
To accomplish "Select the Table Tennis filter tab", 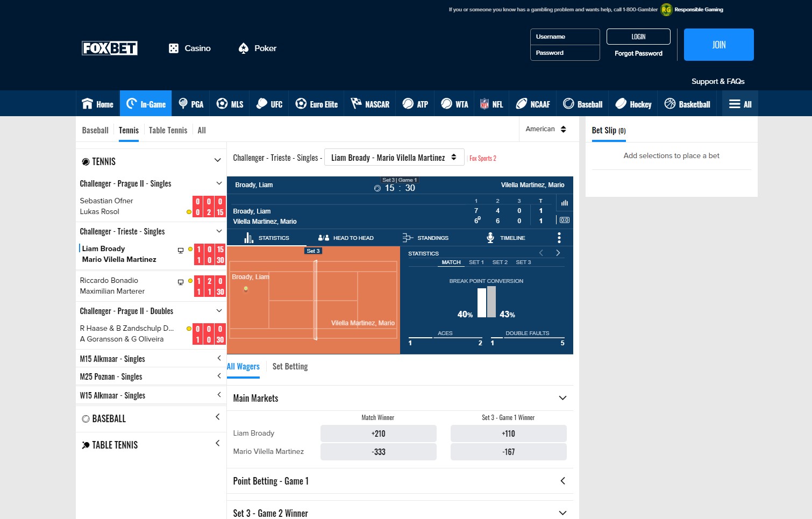I will 168,130.
